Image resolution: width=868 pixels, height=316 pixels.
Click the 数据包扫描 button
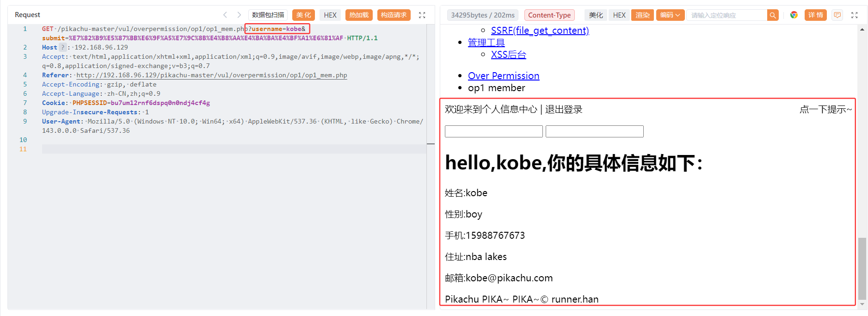(x=268, y=15)
